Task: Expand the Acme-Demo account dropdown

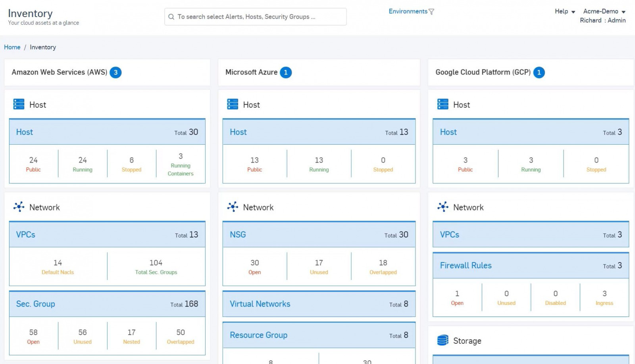Action: coord(604,11)
